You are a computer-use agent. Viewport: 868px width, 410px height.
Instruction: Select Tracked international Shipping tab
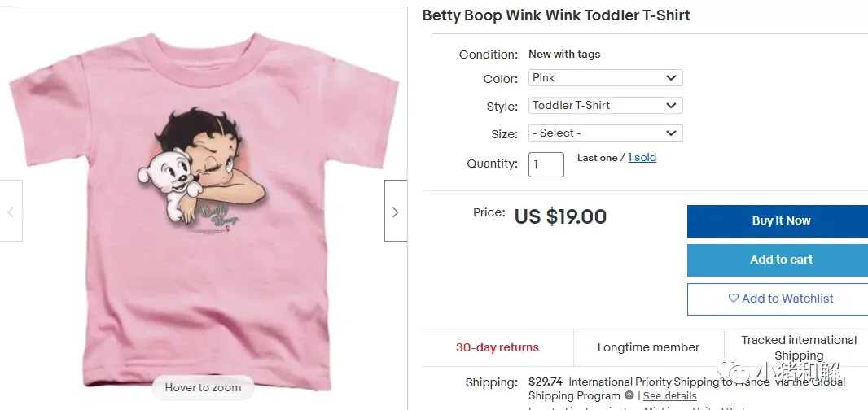[x=798, y=347]
